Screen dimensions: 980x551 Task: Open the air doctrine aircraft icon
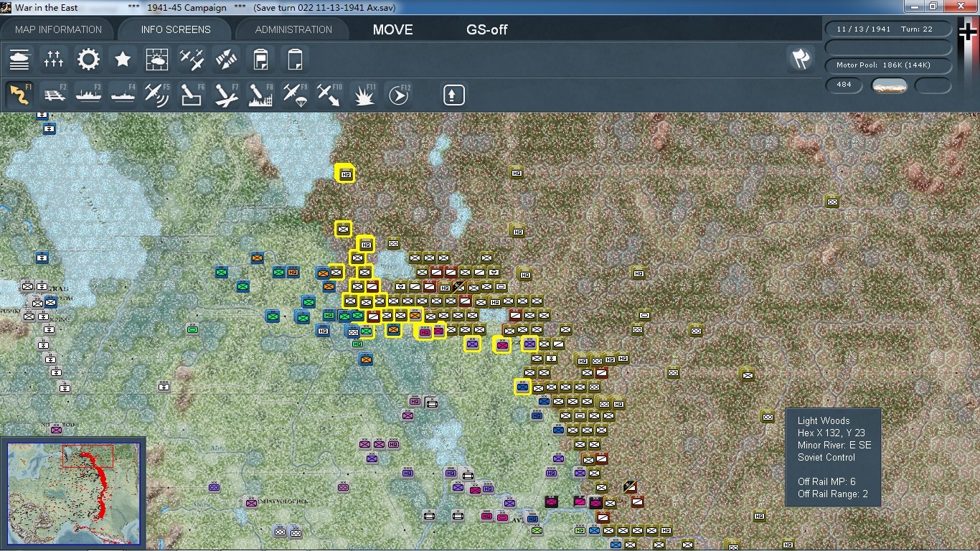pyautogui.click(x=192, y=59)
